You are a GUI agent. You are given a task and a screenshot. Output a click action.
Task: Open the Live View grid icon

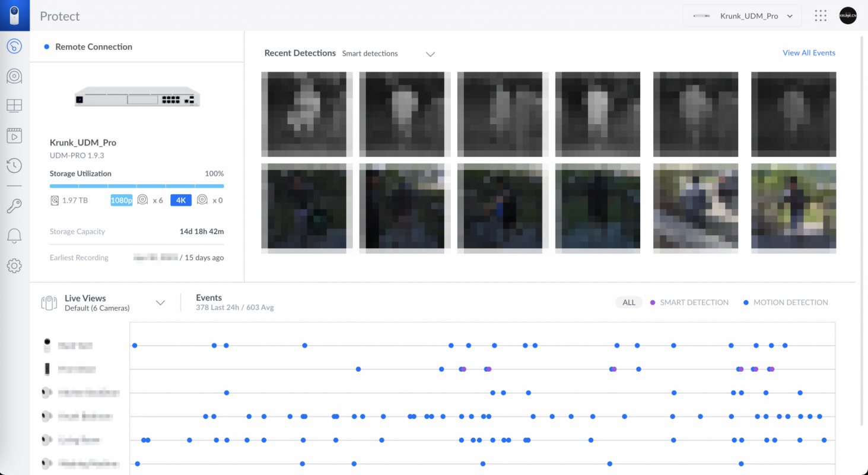point(14,106)
